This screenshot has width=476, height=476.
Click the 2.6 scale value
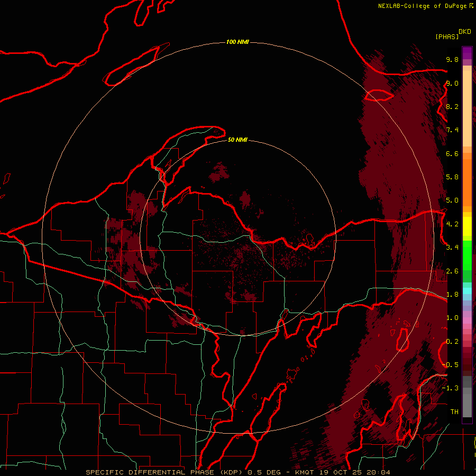point(452,271)
